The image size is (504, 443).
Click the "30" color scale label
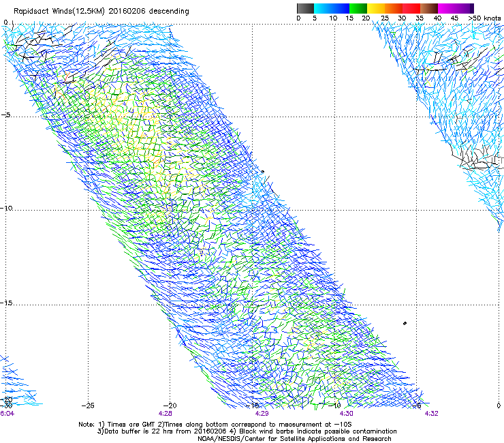click(x=402, y=18)
